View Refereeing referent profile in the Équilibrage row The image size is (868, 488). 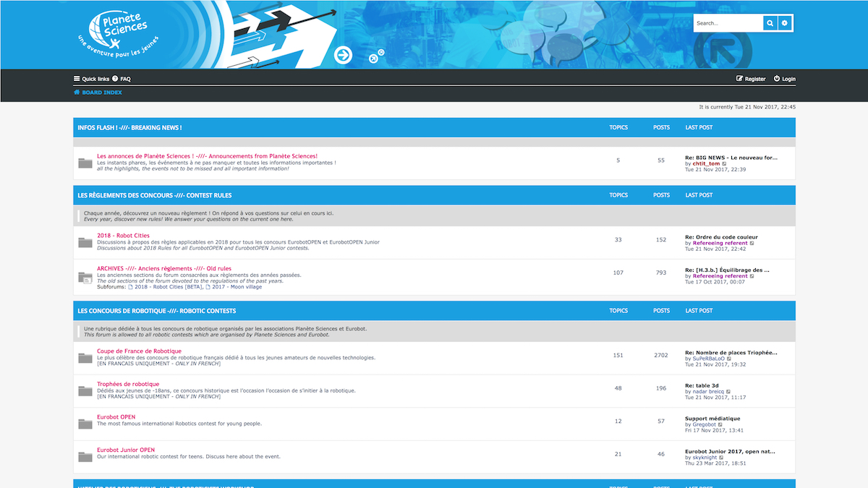point(720,276)
